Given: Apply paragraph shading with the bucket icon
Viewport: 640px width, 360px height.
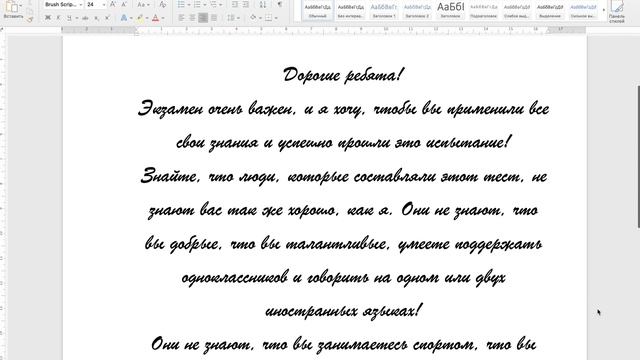Looking at the screenshot, I should [253, 18].
